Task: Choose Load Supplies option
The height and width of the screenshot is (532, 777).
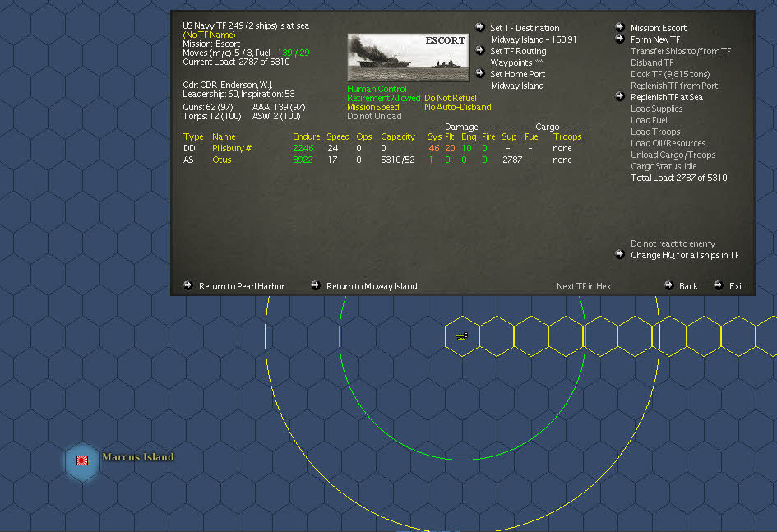Action: pos(656,109)
